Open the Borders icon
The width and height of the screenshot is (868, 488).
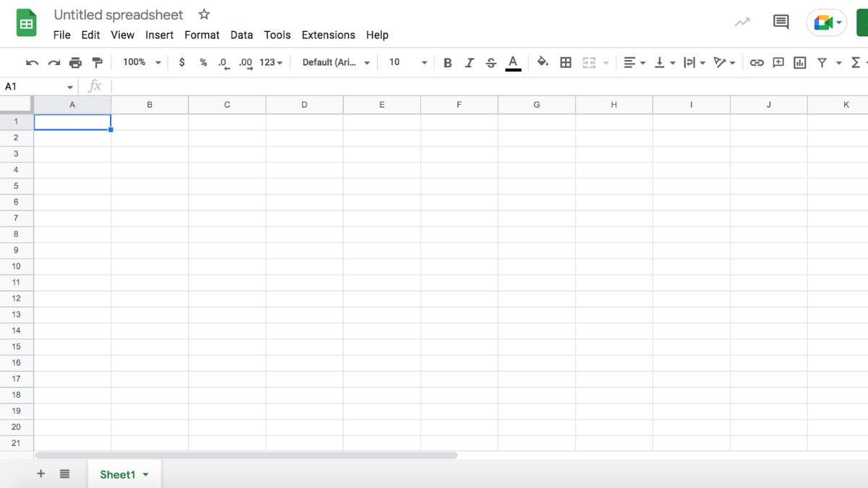pyautogui.click(x=566, y=62)
